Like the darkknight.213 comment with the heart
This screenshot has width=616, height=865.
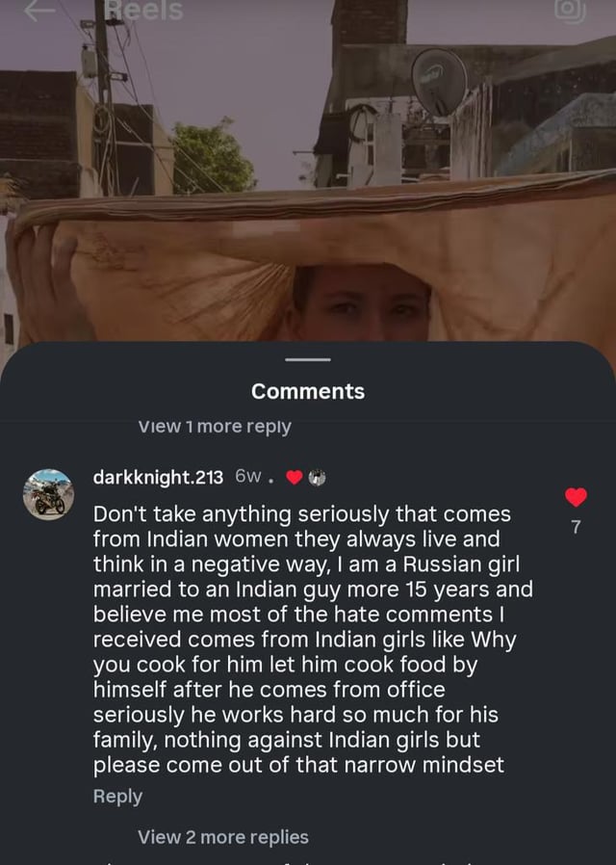(576, 497)
